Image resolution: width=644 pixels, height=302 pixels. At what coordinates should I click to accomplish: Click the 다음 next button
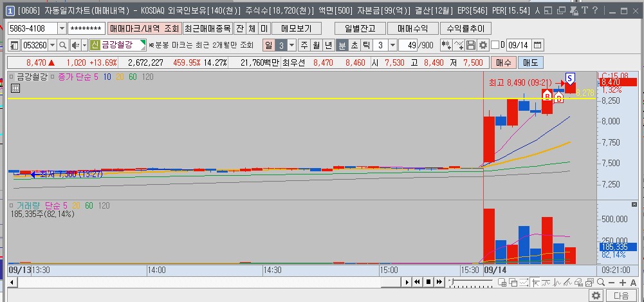tap(621, 295)
